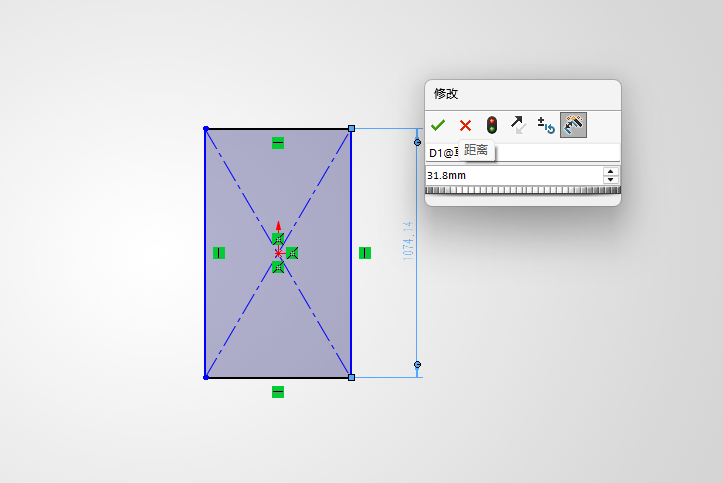Click the upper dimension arrow handle
723x483 pixels.
point(417,142)
